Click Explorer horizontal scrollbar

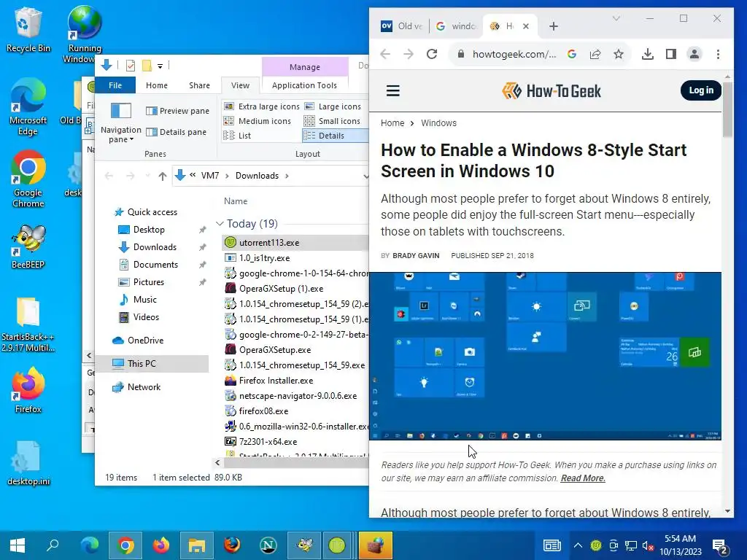[x=296, y=462]
